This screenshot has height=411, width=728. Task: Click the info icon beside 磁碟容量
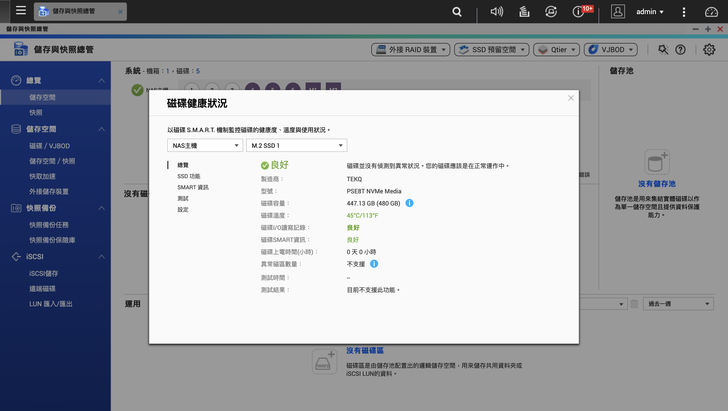[x=409, y=203]
